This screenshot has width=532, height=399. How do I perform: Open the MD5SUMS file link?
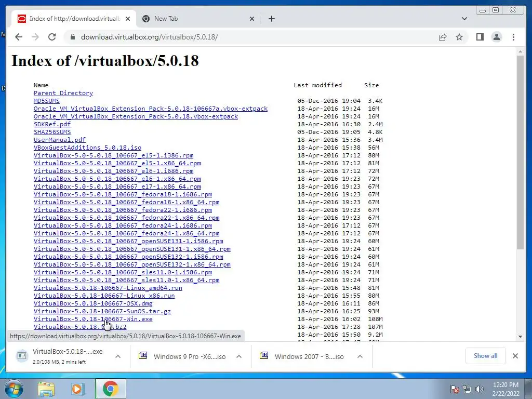pyautogui.click(x=46, y=101)
